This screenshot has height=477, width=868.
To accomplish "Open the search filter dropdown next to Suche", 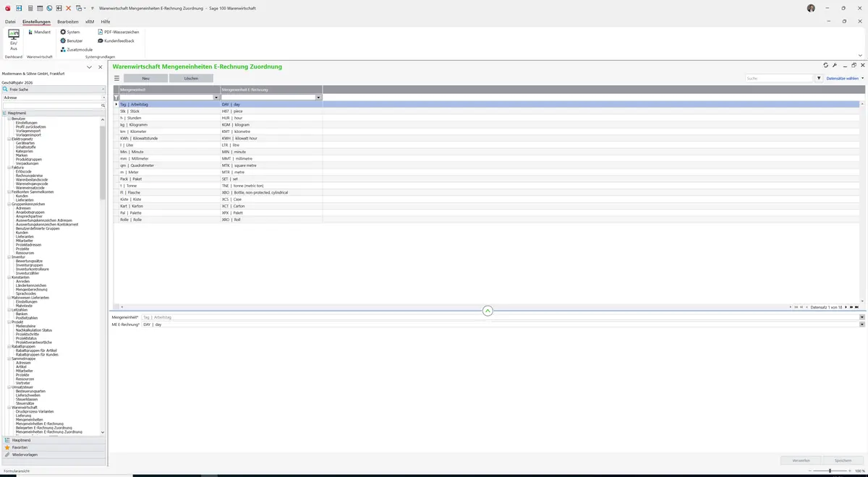I will pyautogui.click(x=820, y=78).
